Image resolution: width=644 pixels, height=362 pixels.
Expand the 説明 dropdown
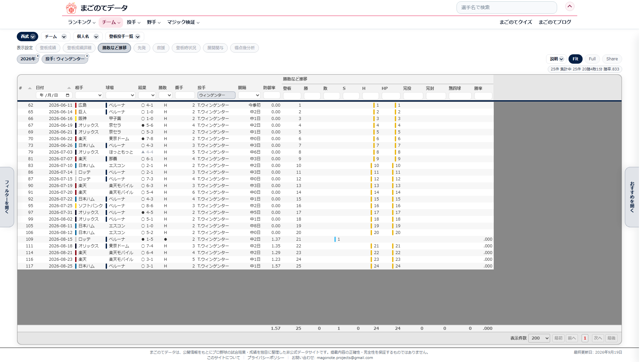point(556,59)
